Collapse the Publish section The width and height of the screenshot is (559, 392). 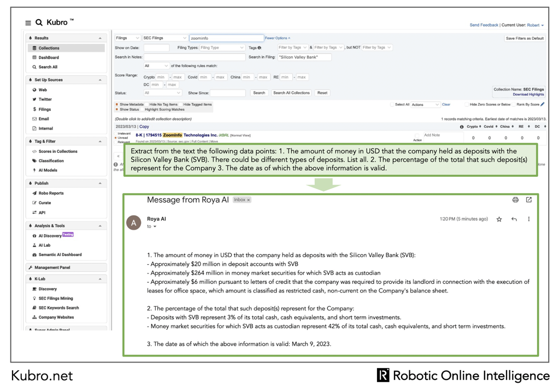pos(100,183)
